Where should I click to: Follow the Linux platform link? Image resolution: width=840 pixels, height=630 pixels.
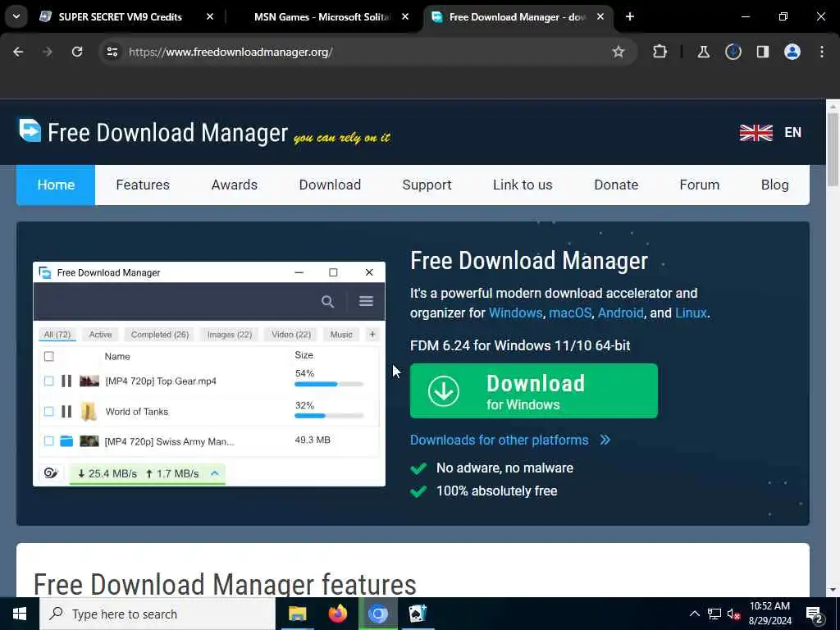coord(691,313)
